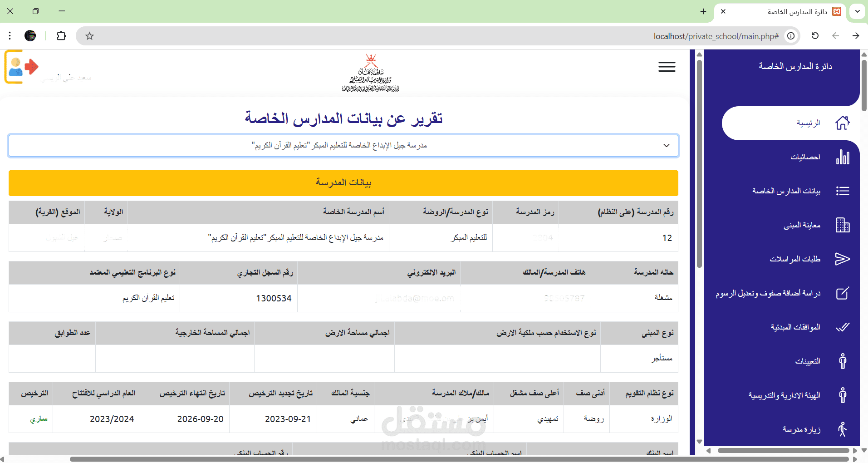Click the green ساري license status
The width and height of the screenshot is (868, 463).
tap(31, 419)
